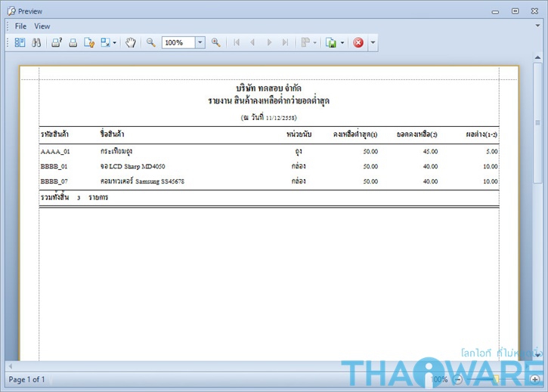Click the status bar zoom slider handle
The width and height of the screenshot is (548, 392).
click(496, 379)
